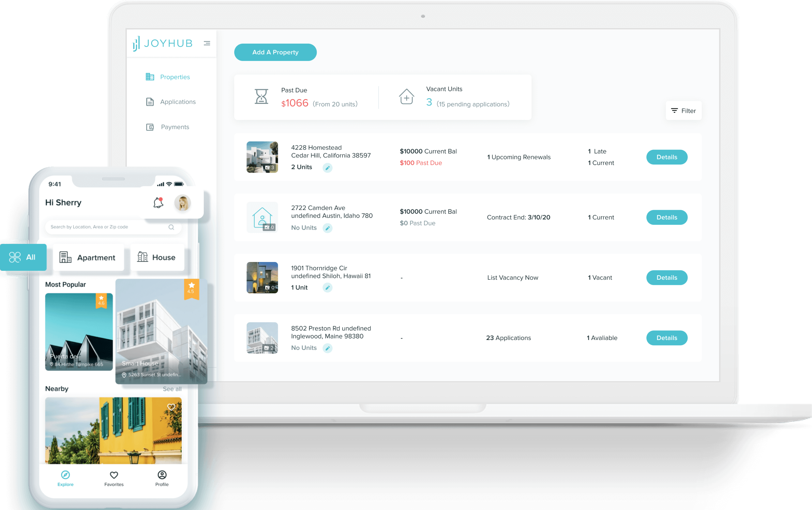Select the All category filter chip
The image size is (812, 510).
coord(23,257)
